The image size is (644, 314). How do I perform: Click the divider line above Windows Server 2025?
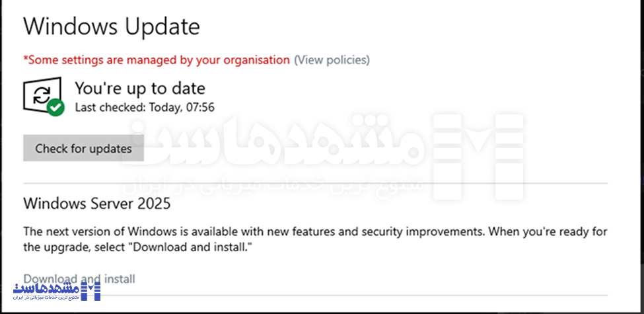[x=315, y=183]
